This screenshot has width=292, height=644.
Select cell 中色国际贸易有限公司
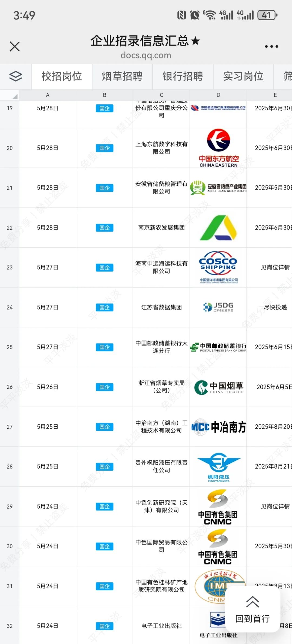[161, 546]
